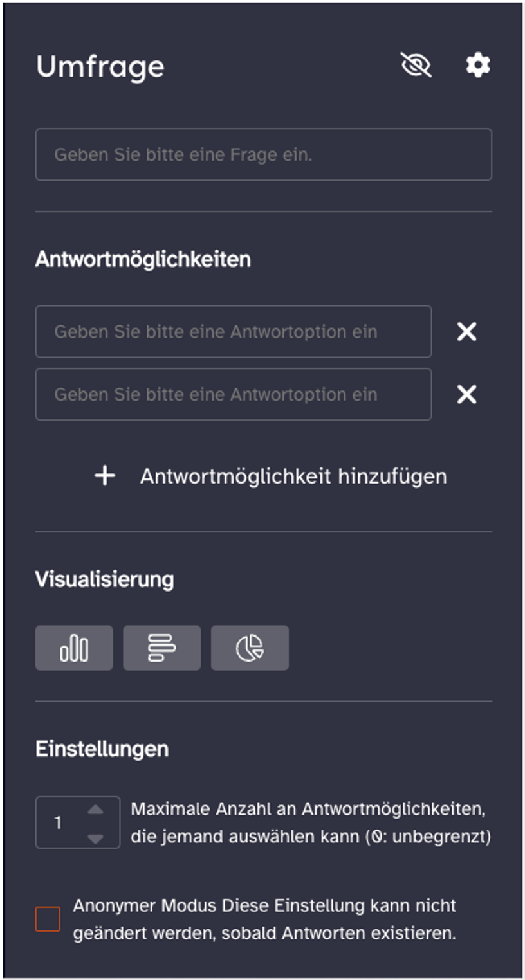Focus the second answer option field

[233, 395]
